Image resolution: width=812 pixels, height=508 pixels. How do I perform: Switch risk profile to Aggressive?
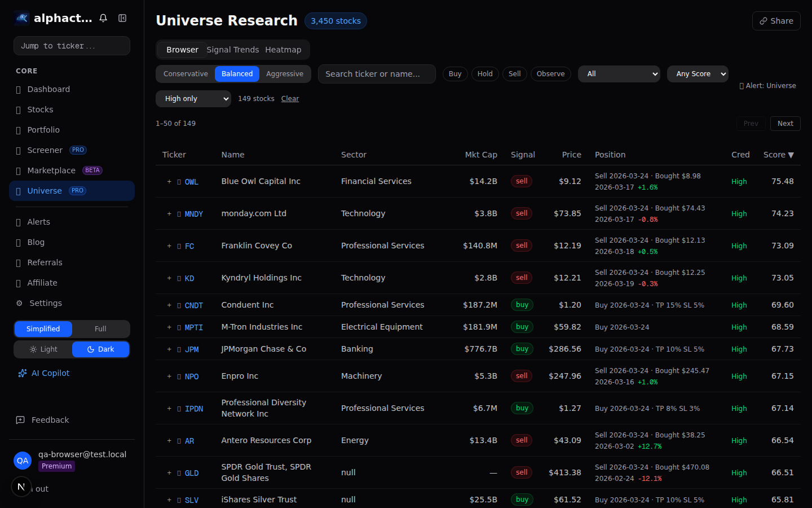click(285, 73)
